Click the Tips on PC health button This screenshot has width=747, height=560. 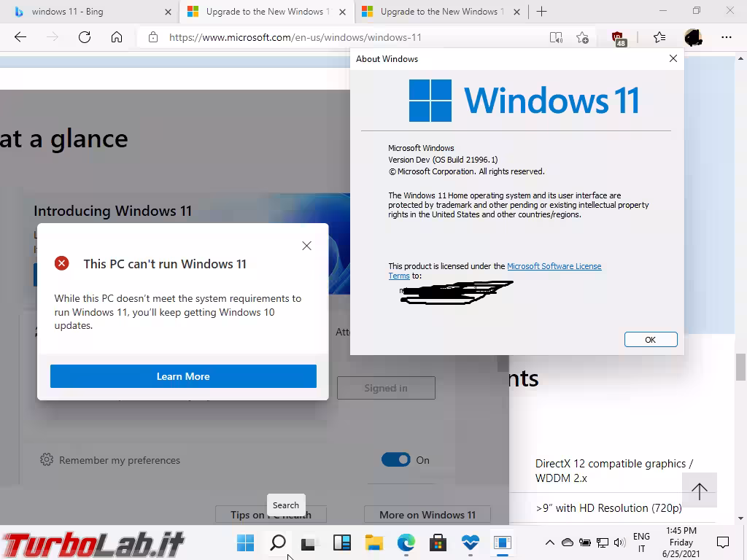coord(271,515)
